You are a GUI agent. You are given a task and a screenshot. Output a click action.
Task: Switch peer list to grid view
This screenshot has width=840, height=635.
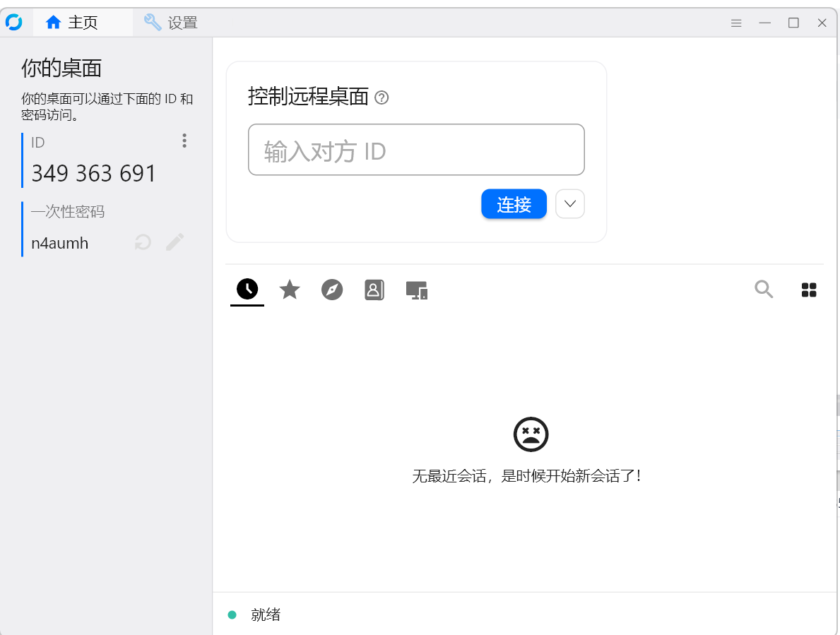pos(809,290)
